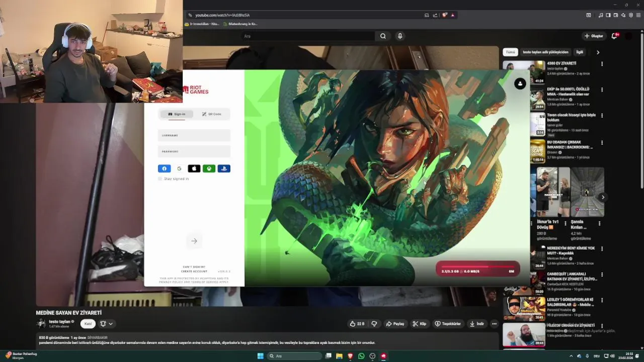Viewport: 644px width, 362px height.
Task: Sign in with Facebook icon
Action: pyautogui.click(x=164, y=168)
